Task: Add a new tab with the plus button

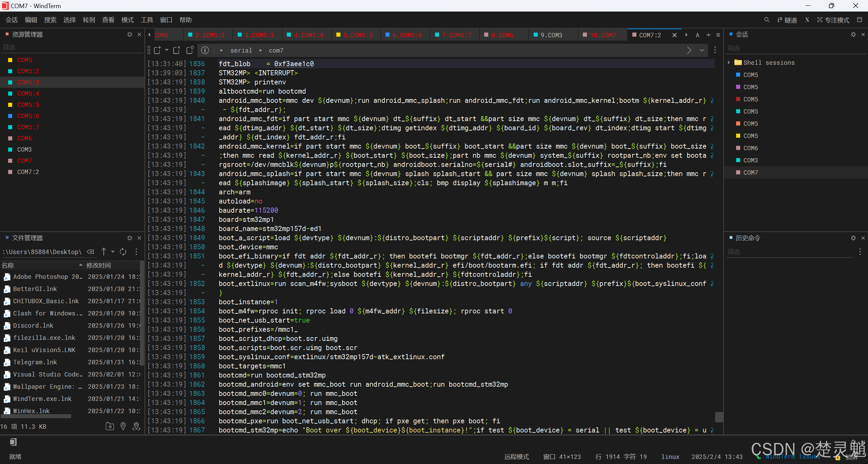Action: 708,35
